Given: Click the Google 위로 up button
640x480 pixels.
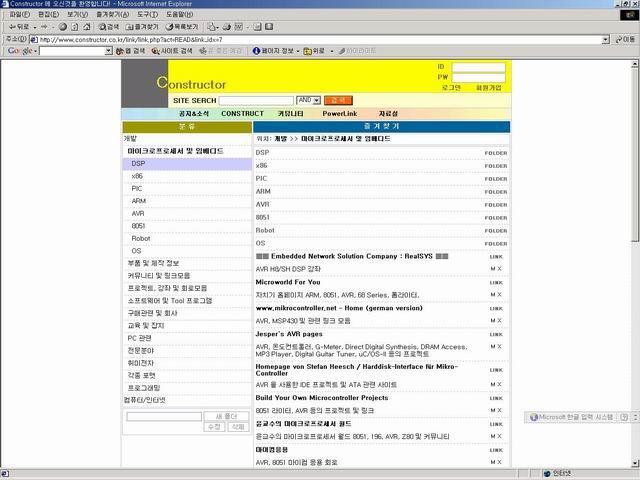Looking at the screenshot, I should tap(314, 51).
